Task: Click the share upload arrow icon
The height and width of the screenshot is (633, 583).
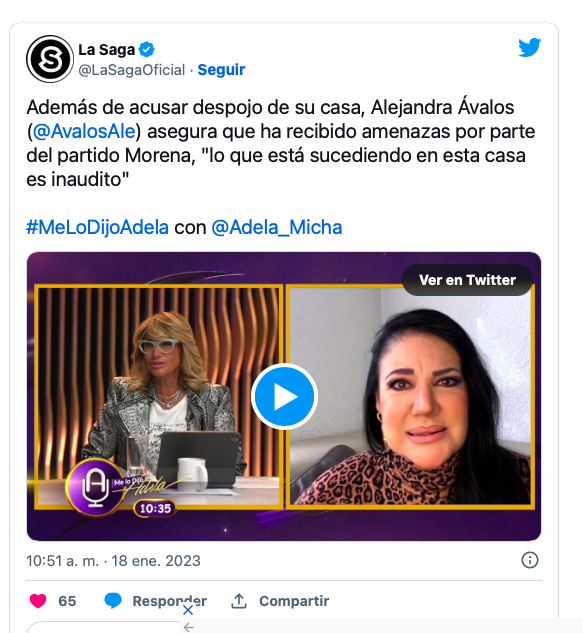Action: pyautogui.click(x=239, y=601)
